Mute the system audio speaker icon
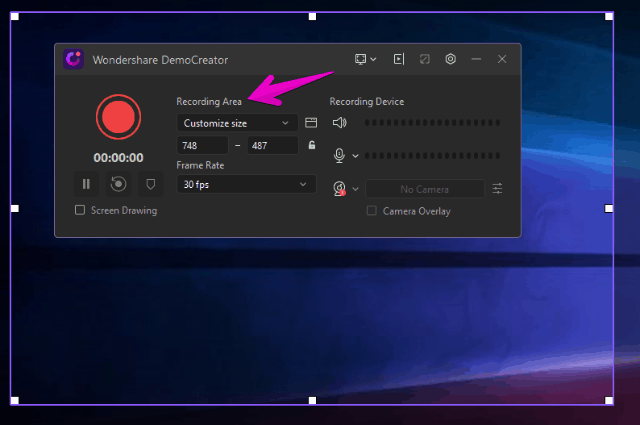This screenshot has width=640, height=425. (x=340, y=122)
